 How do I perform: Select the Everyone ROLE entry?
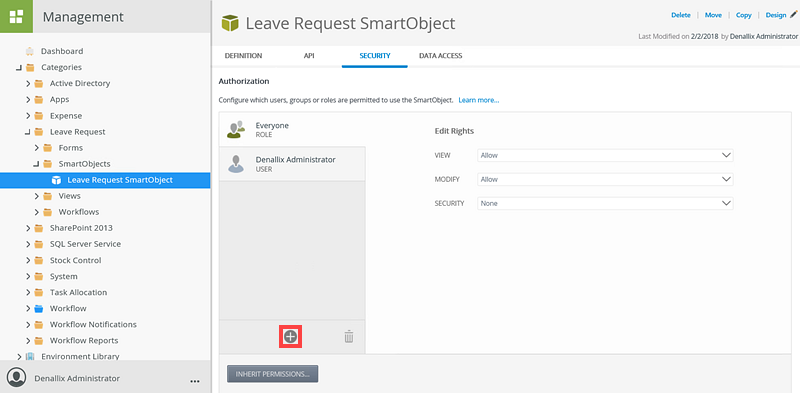click(x=292, y=130)
